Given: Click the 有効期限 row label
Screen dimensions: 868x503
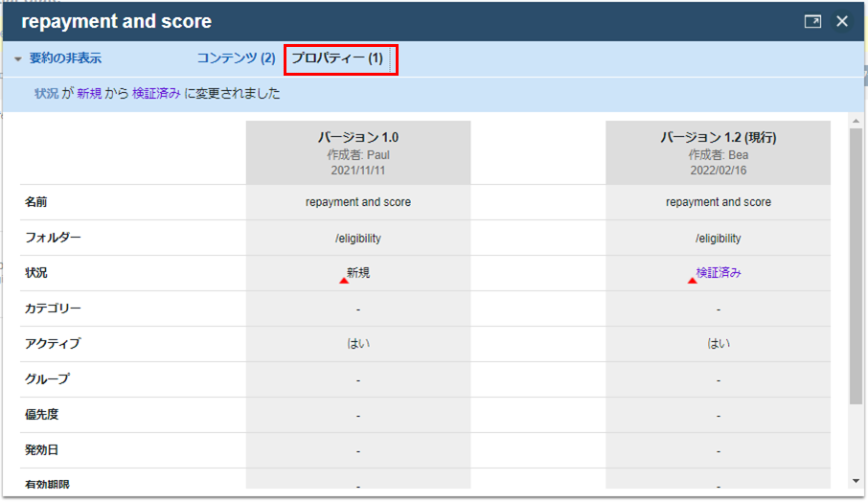Looking at the screenshot, I should [47, 484].
